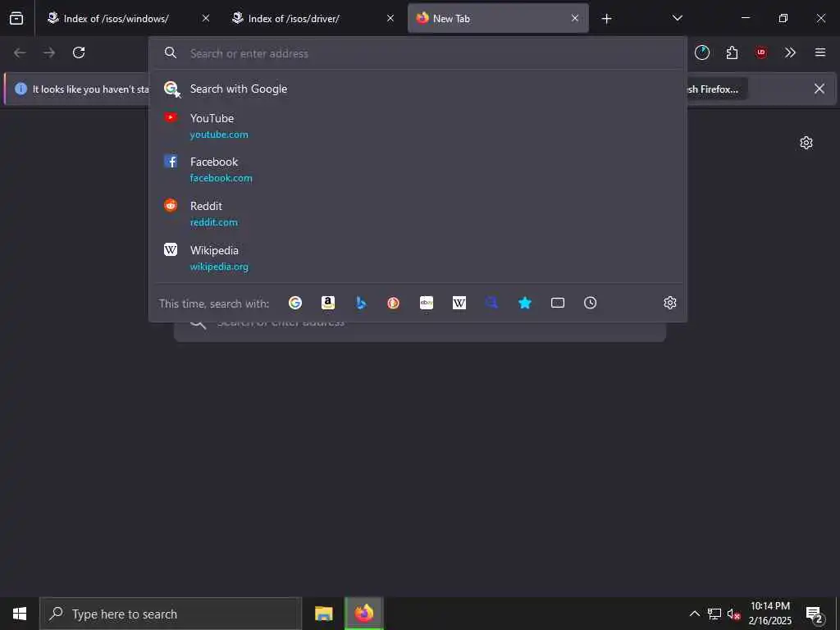Search this time with Google icon
Image resolution: width=840 pixels, height=630 pixels.
295,303
